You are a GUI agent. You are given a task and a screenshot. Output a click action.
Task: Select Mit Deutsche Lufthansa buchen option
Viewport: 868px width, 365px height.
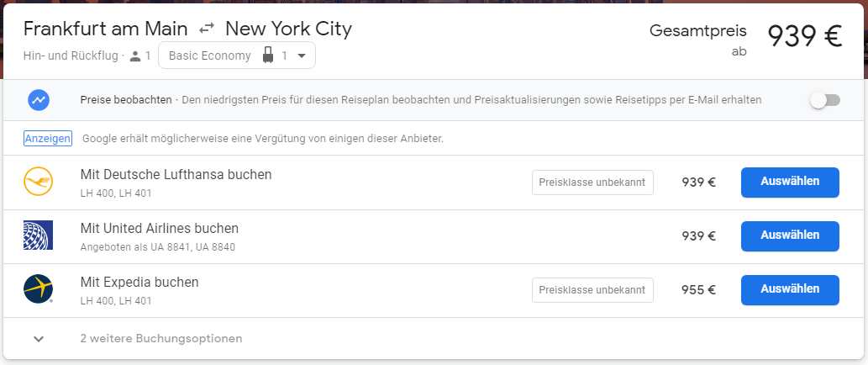(789, 182)
